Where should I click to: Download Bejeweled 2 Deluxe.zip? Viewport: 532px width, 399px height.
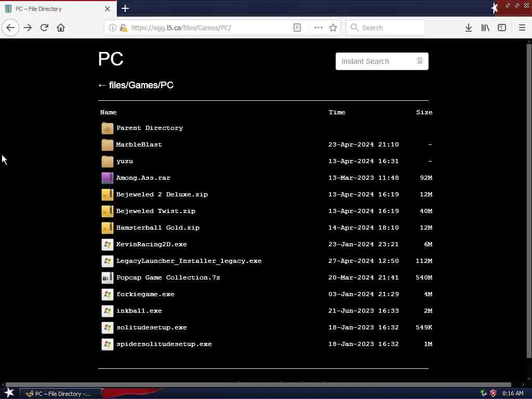pos(162,194)
